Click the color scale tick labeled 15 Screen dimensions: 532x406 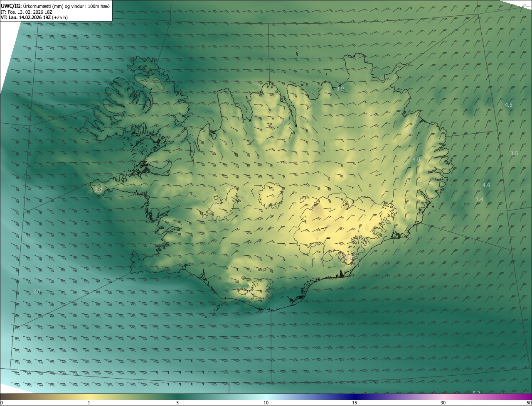click(355, 403)
